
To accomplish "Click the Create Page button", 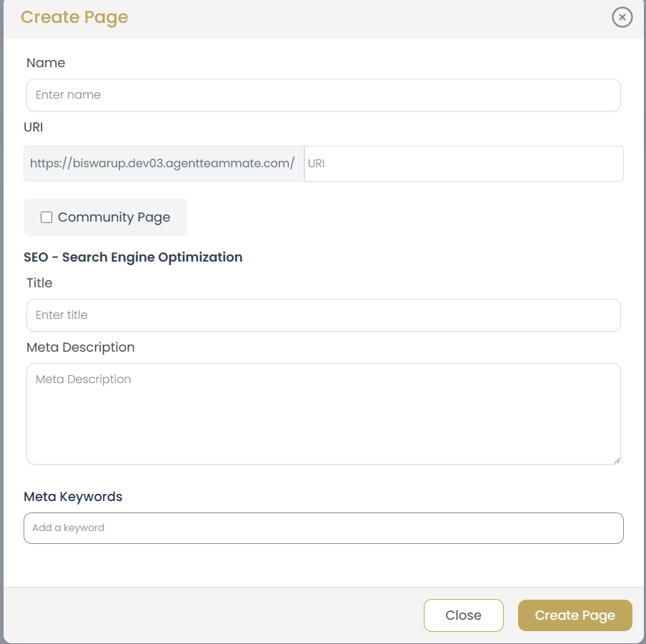I will 575,615.
